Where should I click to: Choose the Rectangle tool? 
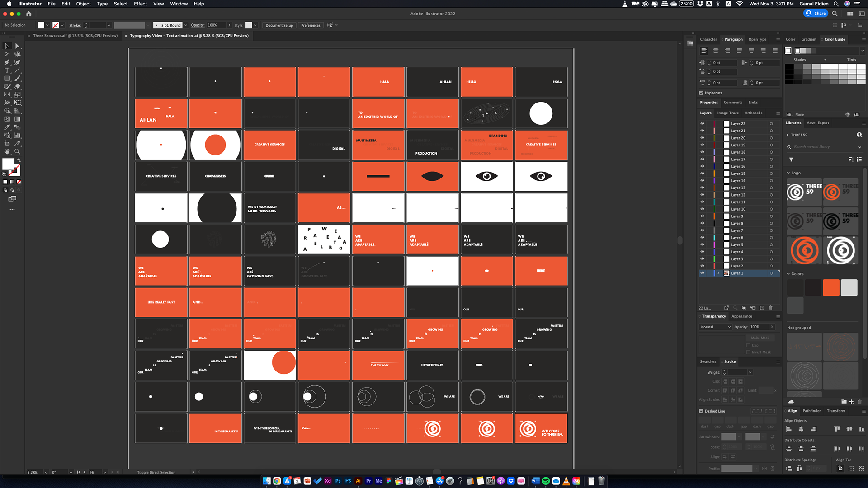click(7, 79)
